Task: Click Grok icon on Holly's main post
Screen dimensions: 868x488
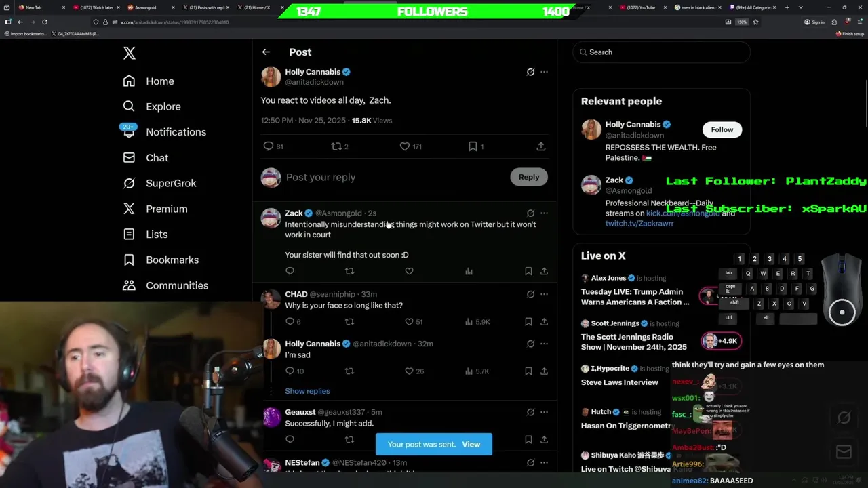Action: coord(530,72)
